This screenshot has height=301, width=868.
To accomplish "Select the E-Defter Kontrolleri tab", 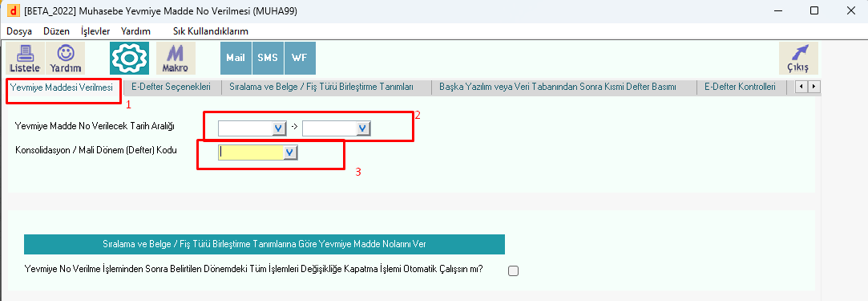I will 739,87.
